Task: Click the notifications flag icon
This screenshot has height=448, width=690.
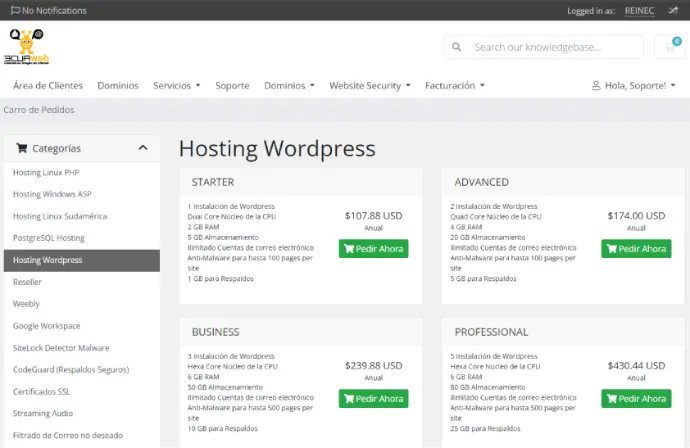Action: coord(15,11)
